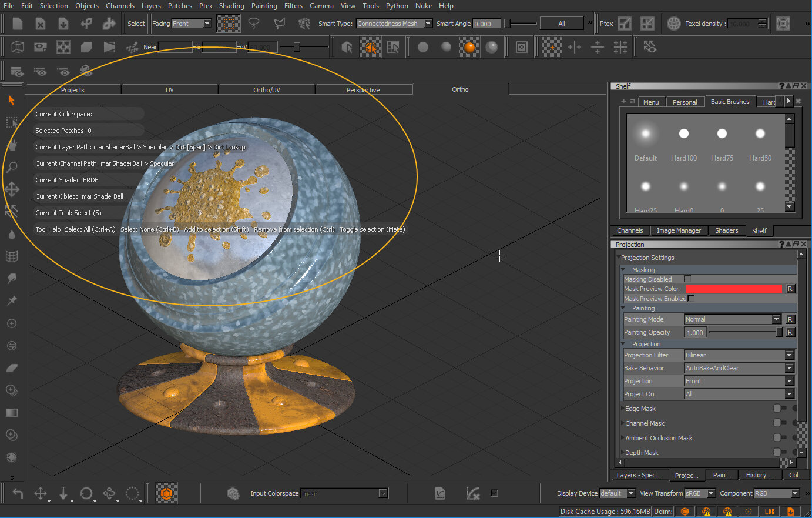Open the Projection Filter Bilinear dropdown
Image resolution: width=812 pixels, height=518 pixels.
(739, 355)
